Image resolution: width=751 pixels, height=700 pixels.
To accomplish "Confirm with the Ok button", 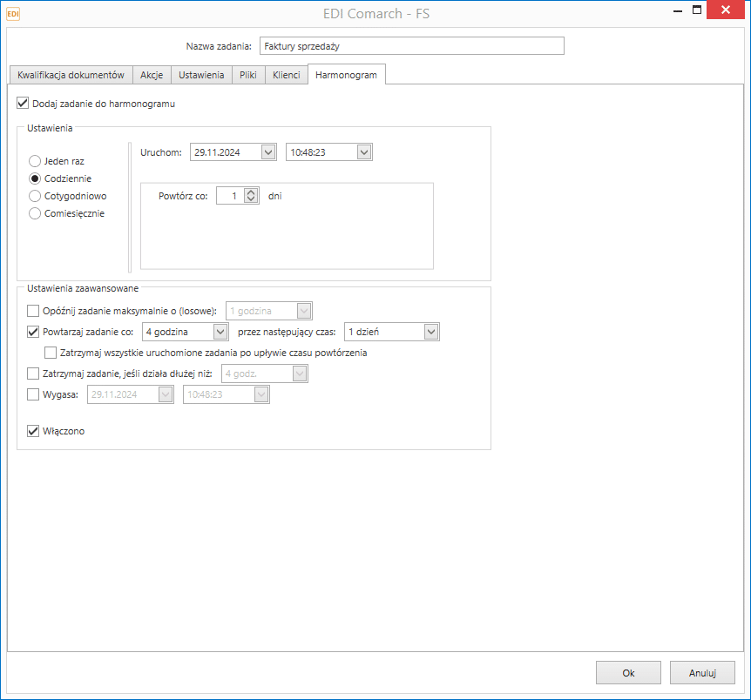I will [628, 673].
